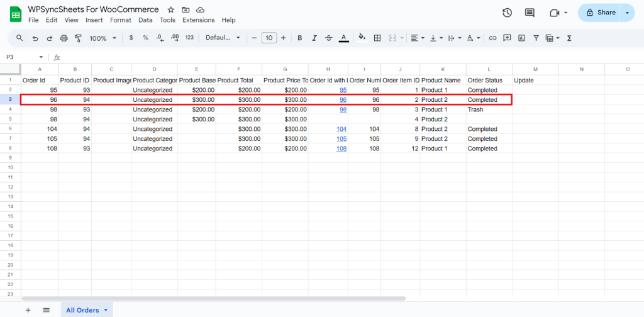The height and width of the screenshot is (317, 644).
Task: Open the font family dropdown
Action: coord(223,38)
